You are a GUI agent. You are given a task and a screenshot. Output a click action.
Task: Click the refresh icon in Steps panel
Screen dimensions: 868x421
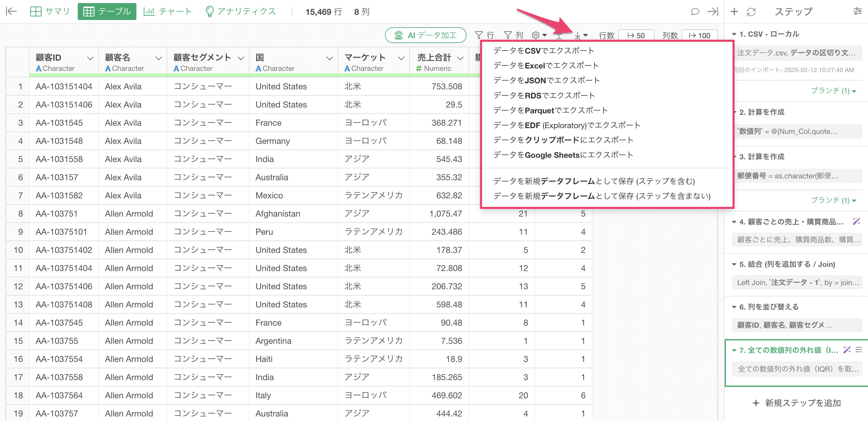tap(751, 12)
